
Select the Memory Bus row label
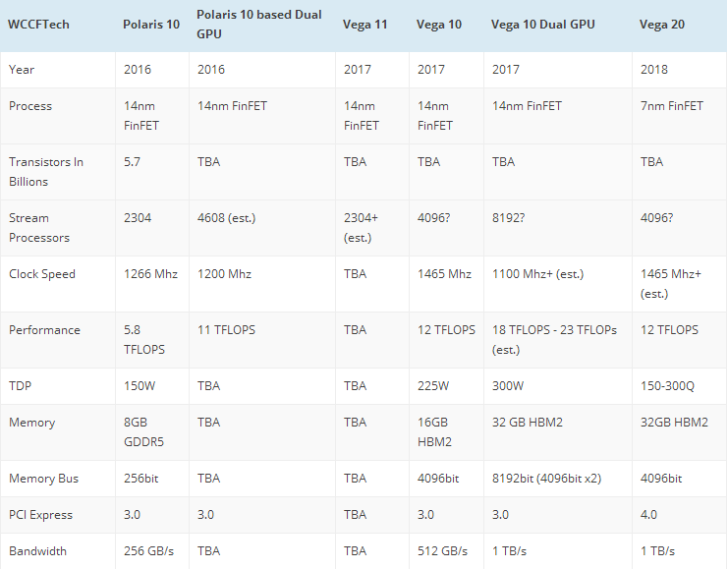tap(44, 479)
